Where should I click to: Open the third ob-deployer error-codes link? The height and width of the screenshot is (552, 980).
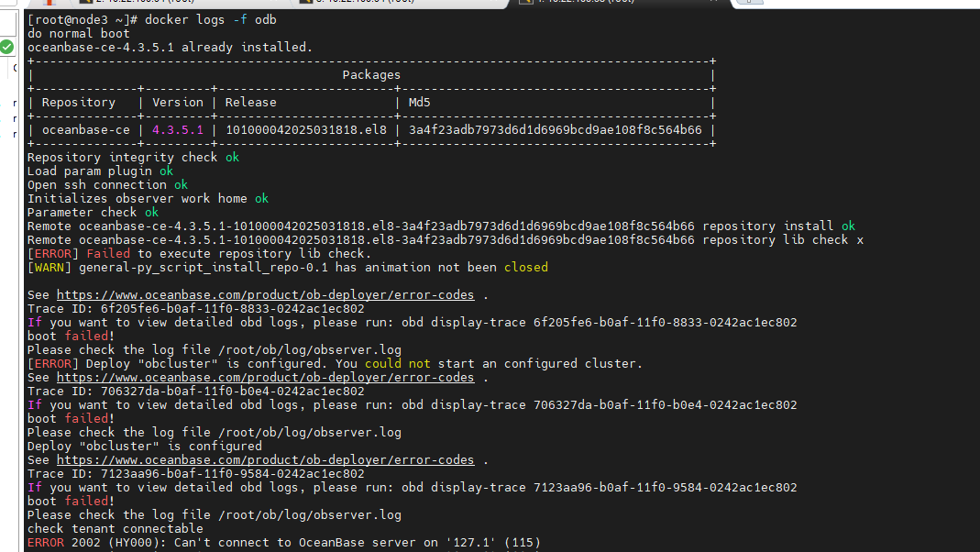click(265, 460)
